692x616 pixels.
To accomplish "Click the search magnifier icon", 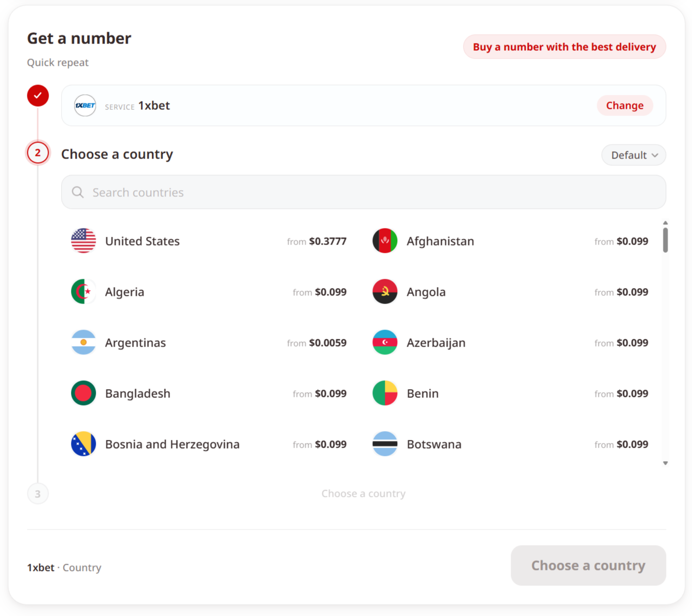I will tap(78, 192).
